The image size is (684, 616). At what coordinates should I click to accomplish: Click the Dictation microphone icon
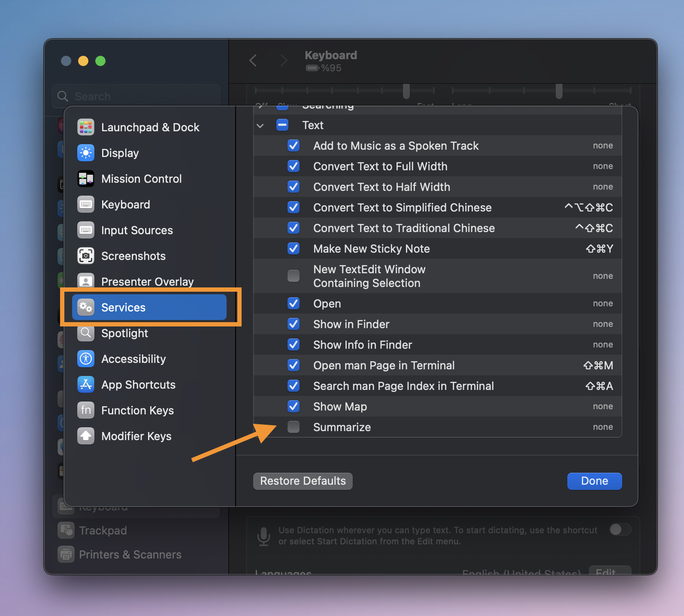pos(264,536)
